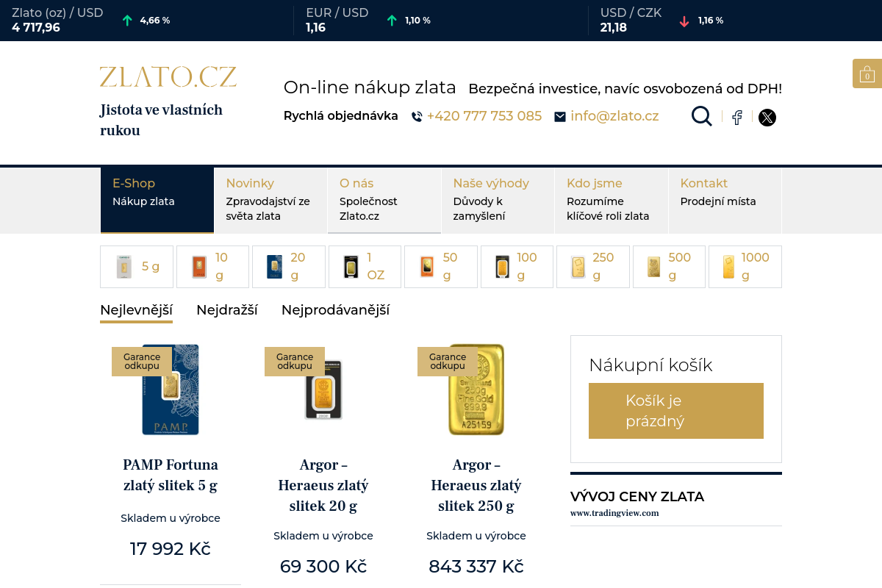Select the 1 OZ gold bar filter
The width and height of the screenshot is (882, 588).
pos(365,267)
